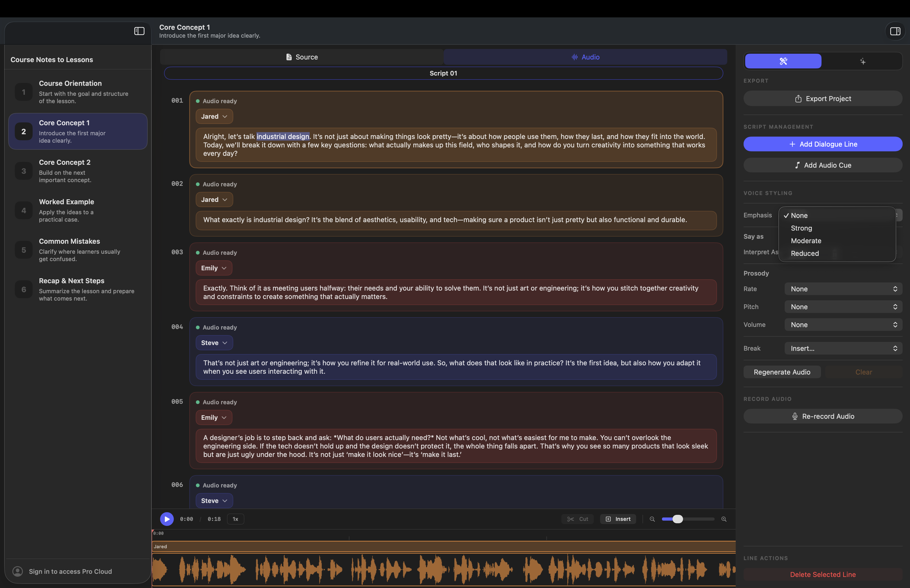The width and height of the screenshot is (910, 588).
Task: Click Delete Selected Line button
Action: [x=823, y=574]
